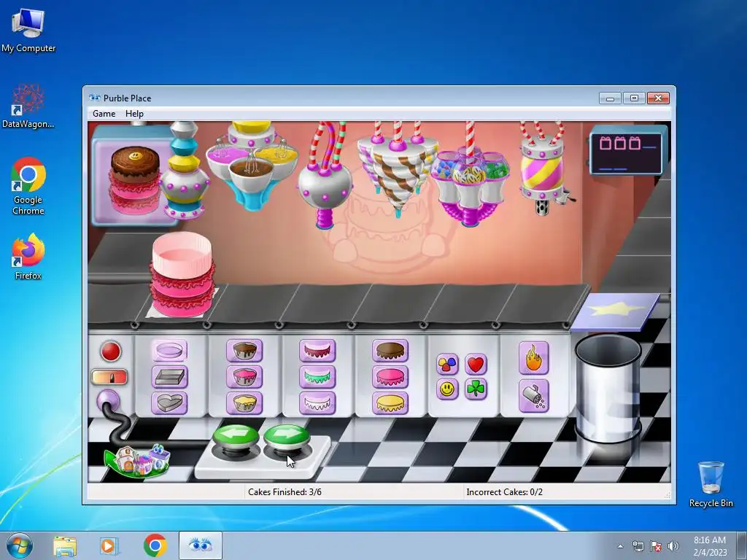Screen dimensions: 747x560
Task: Use the sugar shaker sprinkle button
Action: [x=534, y=396]
